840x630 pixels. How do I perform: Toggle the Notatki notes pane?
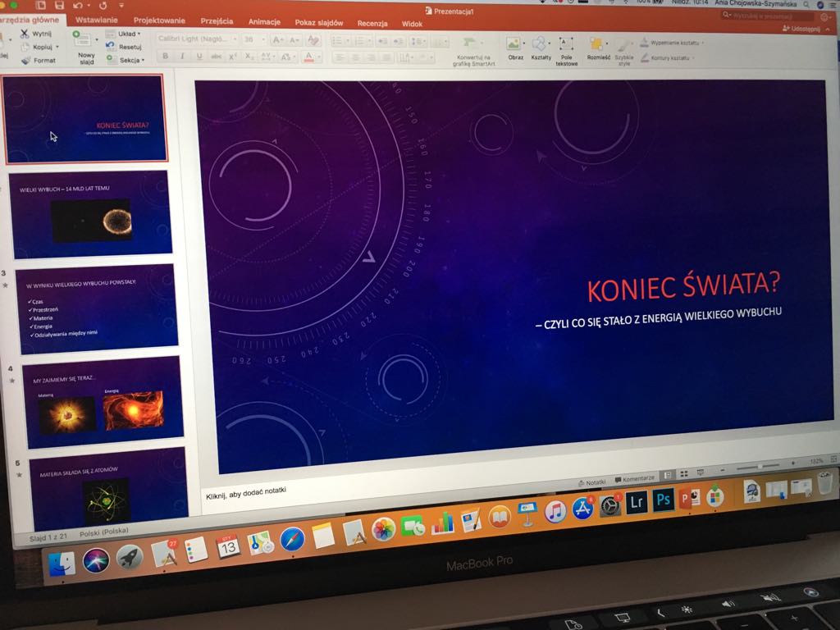click(x=592, y=482)
